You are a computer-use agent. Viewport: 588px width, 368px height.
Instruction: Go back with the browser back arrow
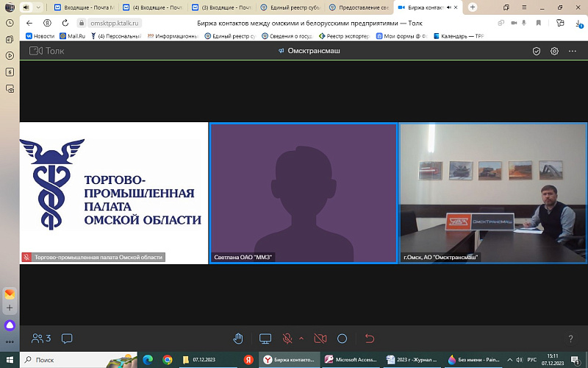(x=29, y=23)
